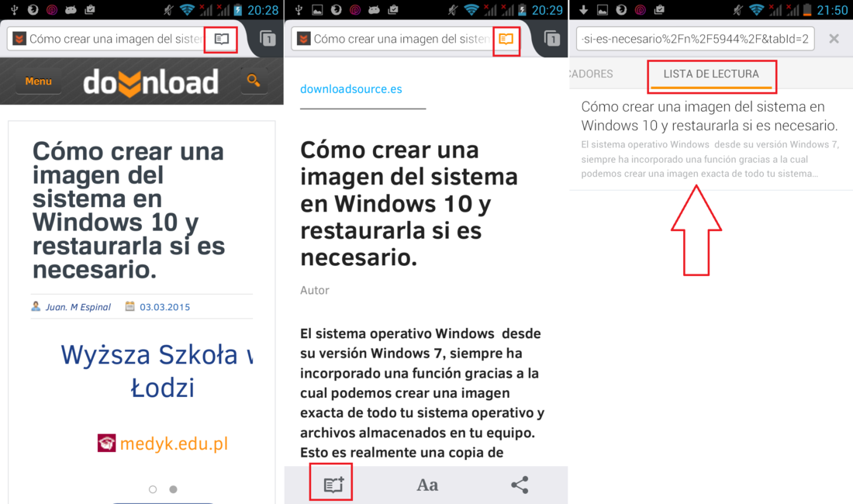
Task: Click the reader paragraph starting El sistema operativo
Action: (422, 392)
